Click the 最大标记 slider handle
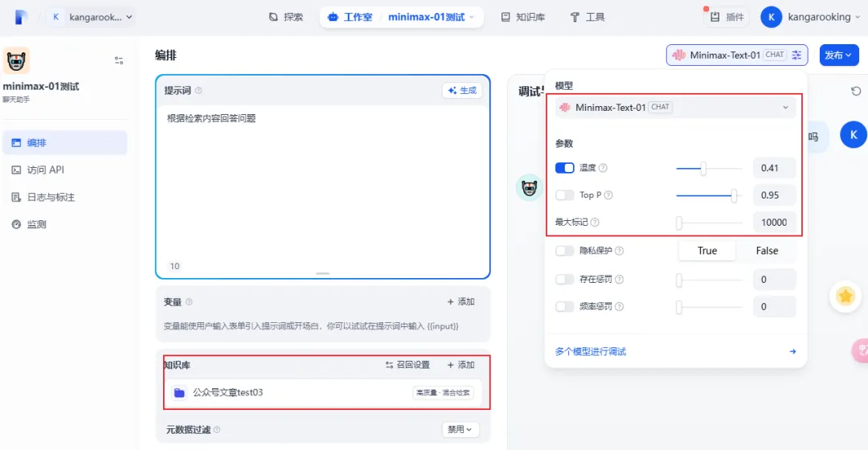Screen dimensions: 868x450 click(679, 223)
